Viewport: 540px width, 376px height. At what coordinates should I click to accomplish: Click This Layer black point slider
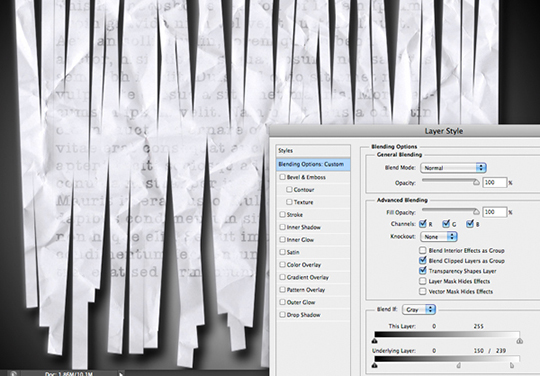(375, 341)
